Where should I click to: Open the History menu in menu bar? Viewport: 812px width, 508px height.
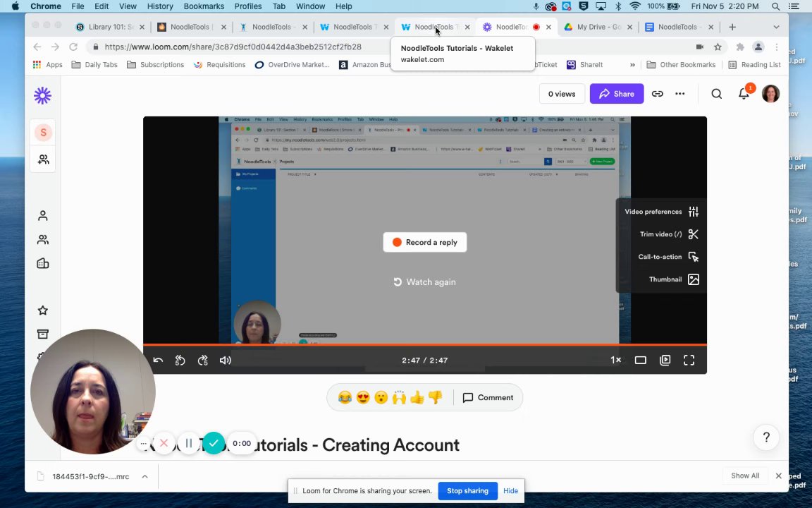click(x=160, y=6)
